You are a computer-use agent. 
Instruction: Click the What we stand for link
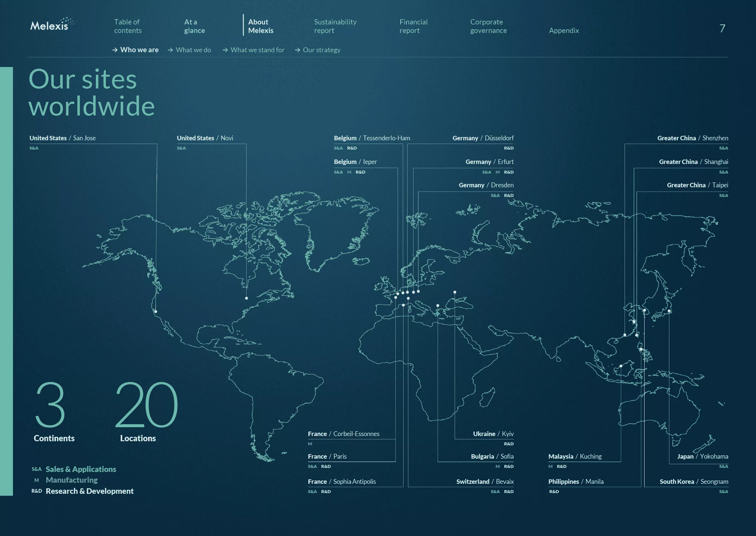(x=257, y=50)
